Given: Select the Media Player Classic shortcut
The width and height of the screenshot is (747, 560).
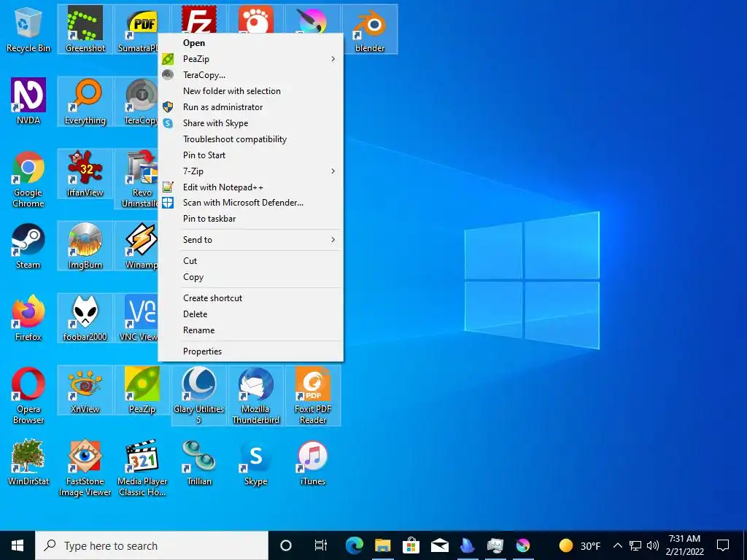Looking at the screenshot, I should click(142, 468).
